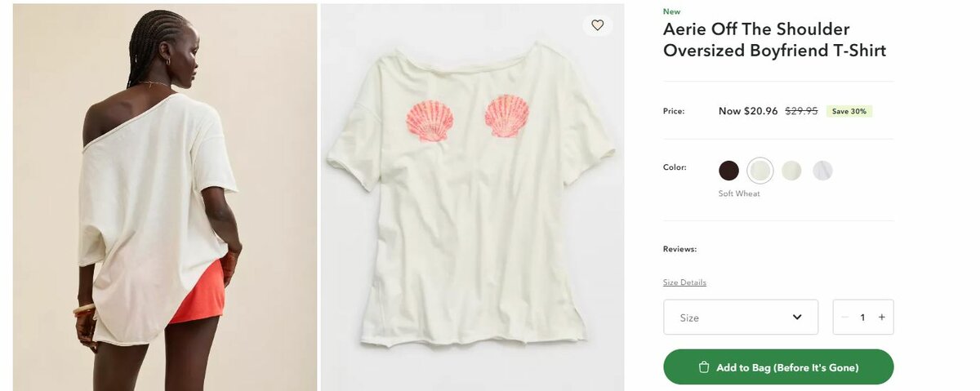The height and width of the screenshot is (391, 980).
Task: Click the chevron arrow in the Size selector
Action: coord(797,318)
